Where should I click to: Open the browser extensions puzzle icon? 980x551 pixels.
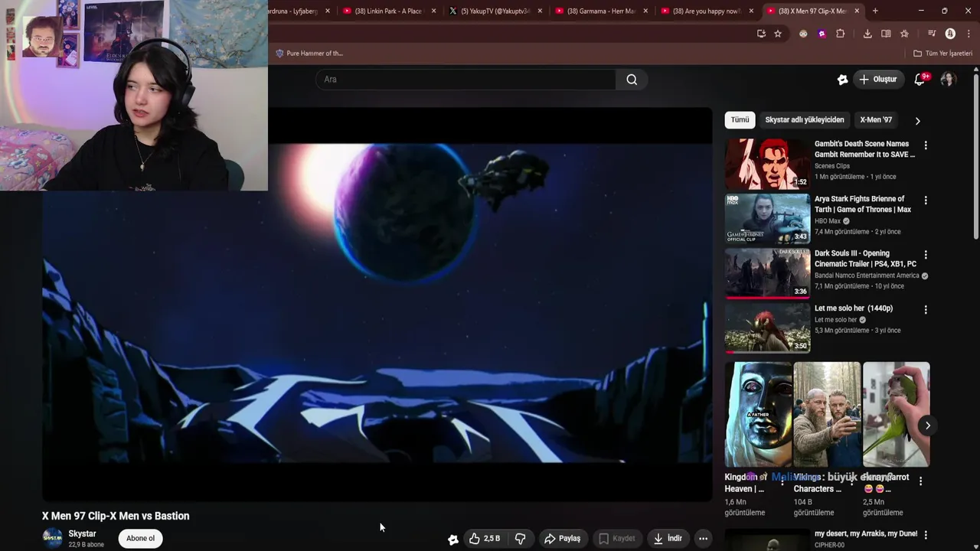pyautogui.click(x=841, y=34)
